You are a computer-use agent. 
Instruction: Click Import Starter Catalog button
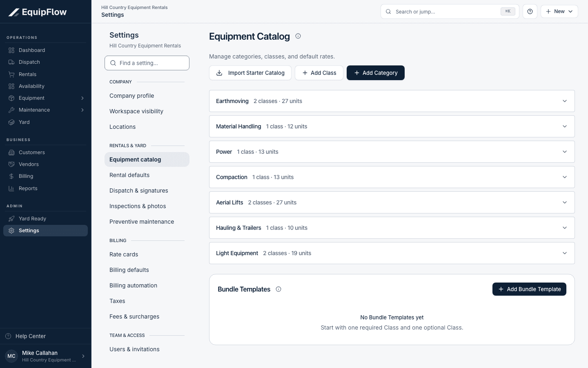point(250,73)
